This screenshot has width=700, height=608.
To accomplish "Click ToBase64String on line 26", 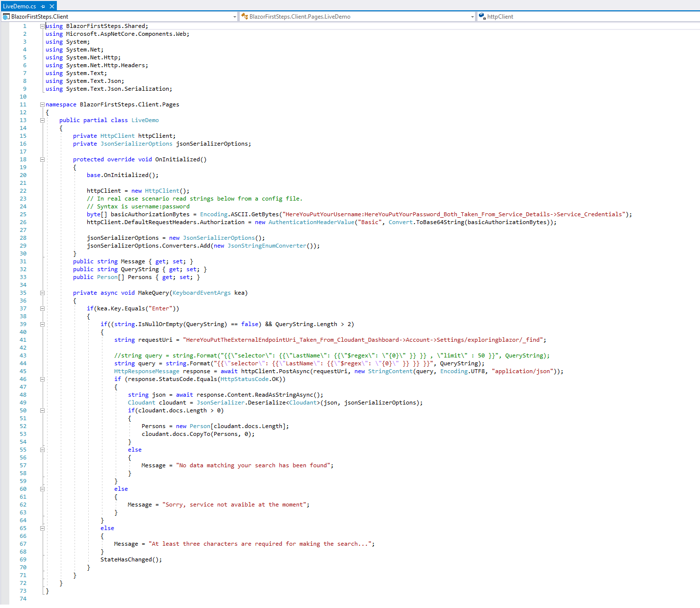I will [x=440, y=222].
